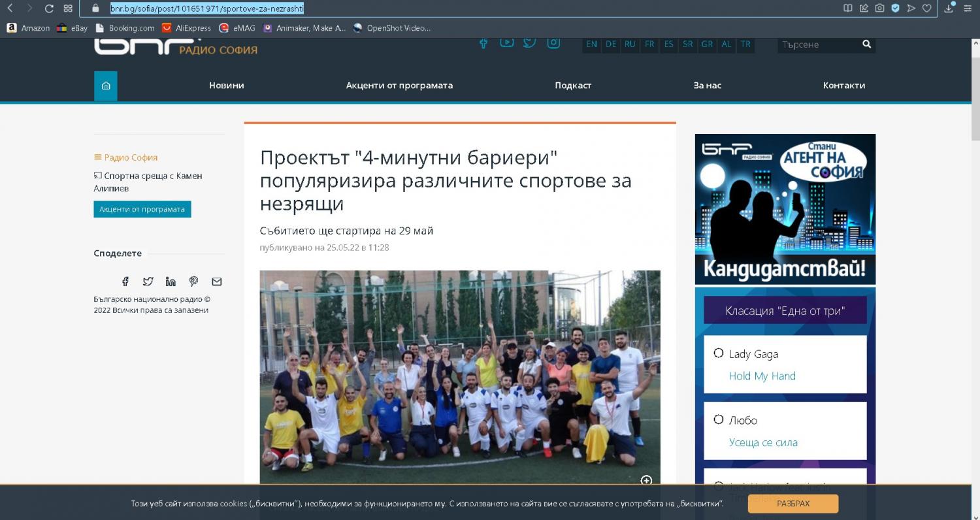Open the Подкаст menu

(573, 86)
